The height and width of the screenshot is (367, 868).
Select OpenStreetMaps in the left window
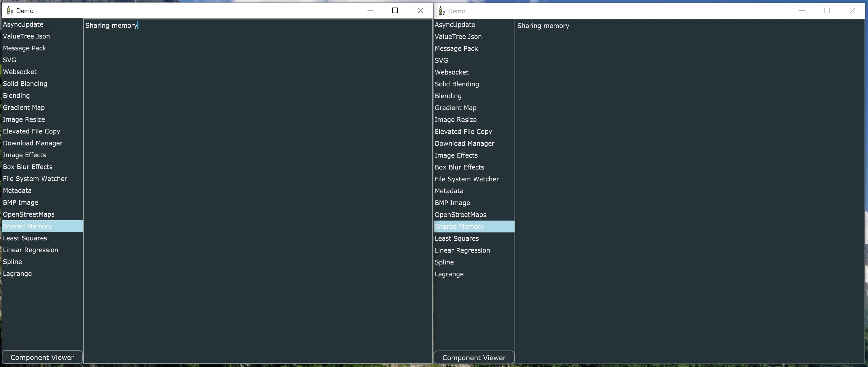tap(42, 214)
